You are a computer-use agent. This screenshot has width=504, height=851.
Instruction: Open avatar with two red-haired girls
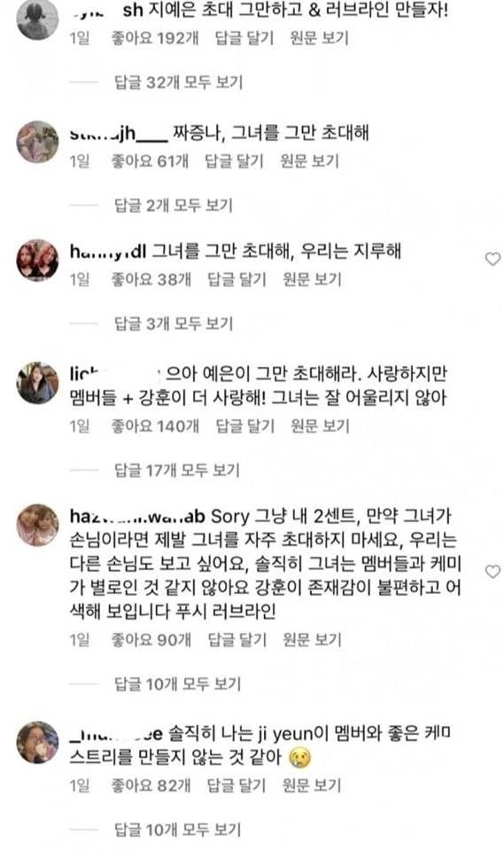[37, 260]
